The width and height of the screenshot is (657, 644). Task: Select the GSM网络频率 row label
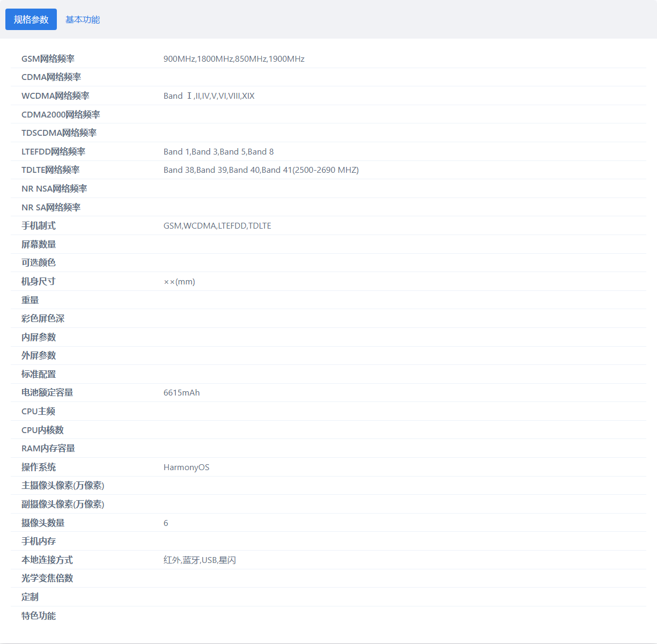[x=48, y=58]
